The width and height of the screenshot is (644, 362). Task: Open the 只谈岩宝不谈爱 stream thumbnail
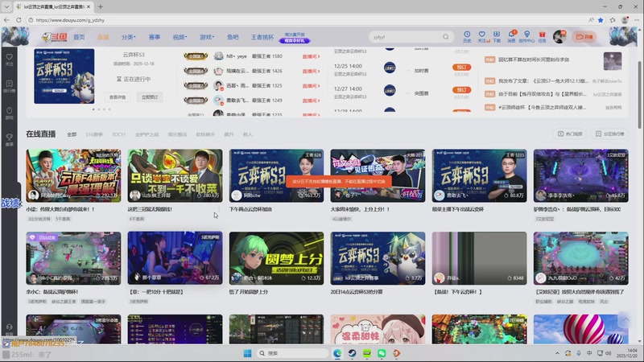(175, 175)
